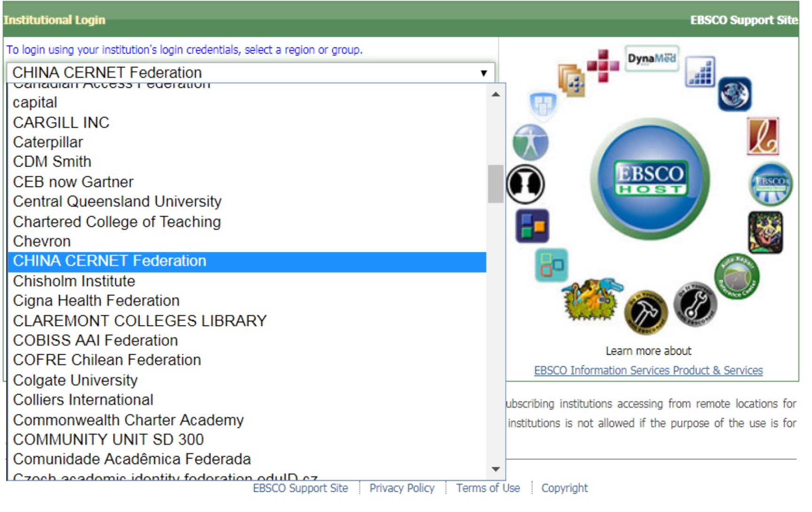Select CARGILL INC from the list
The height and width of the screenshot is (512, 812).
[247, 123]
